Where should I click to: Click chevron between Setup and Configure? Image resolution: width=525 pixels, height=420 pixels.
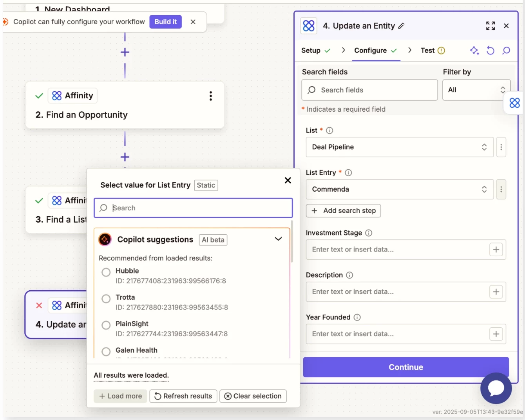343,50
